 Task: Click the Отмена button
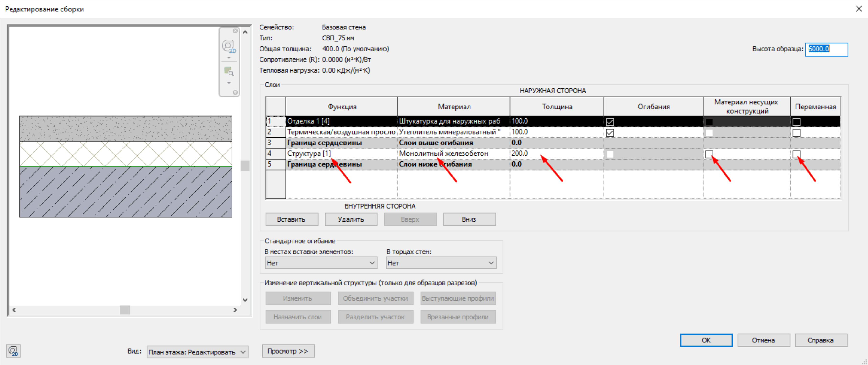click(763, 340)
